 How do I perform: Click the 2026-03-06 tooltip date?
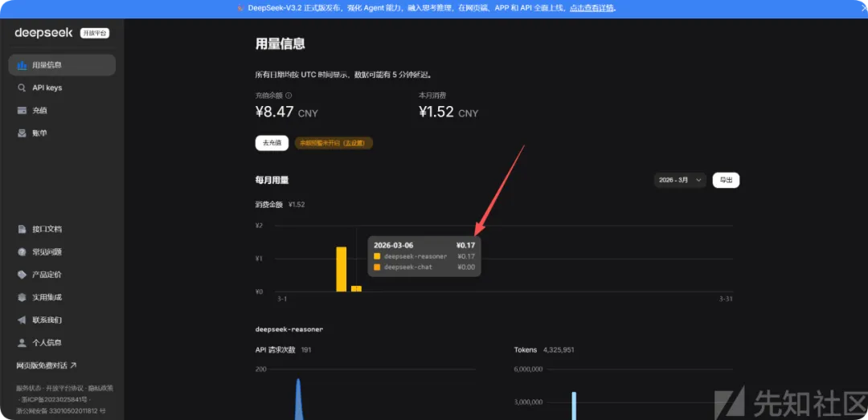(x=394, y=245)
